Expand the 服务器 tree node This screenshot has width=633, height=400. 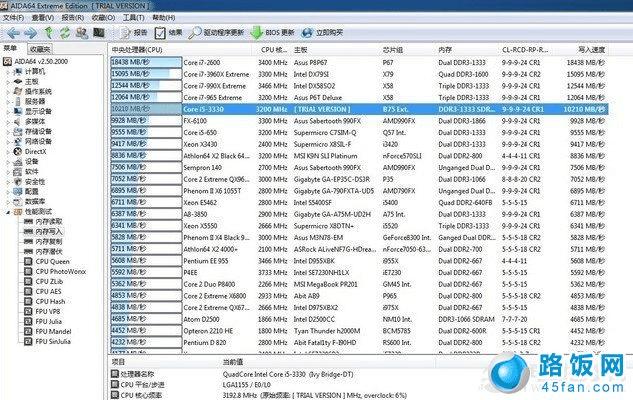(x=8, y=102)
